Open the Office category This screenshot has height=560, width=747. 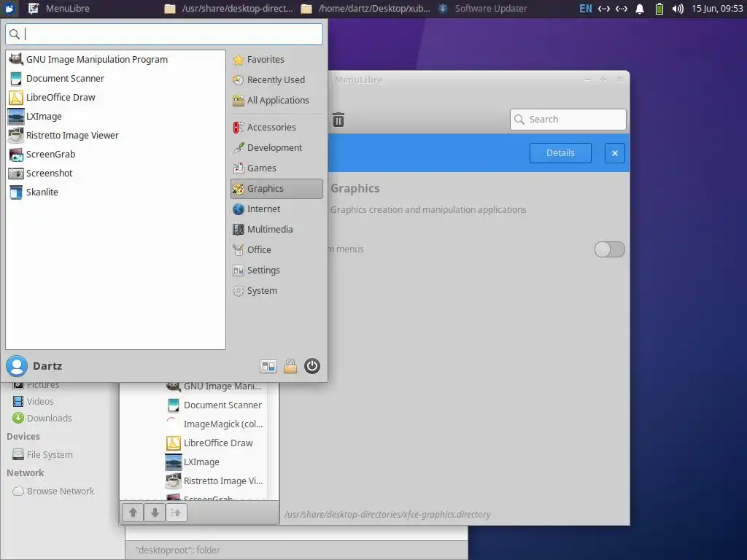(276, 250)
